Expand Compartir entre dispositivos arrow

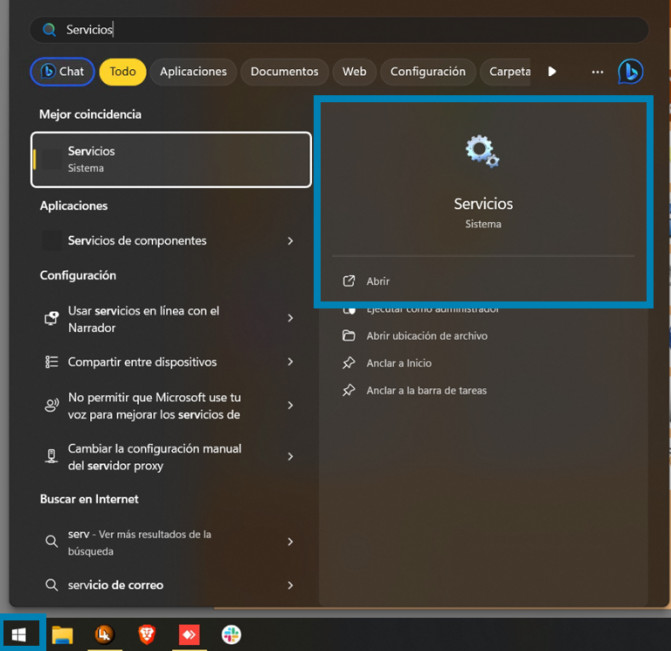coord(290,362)
